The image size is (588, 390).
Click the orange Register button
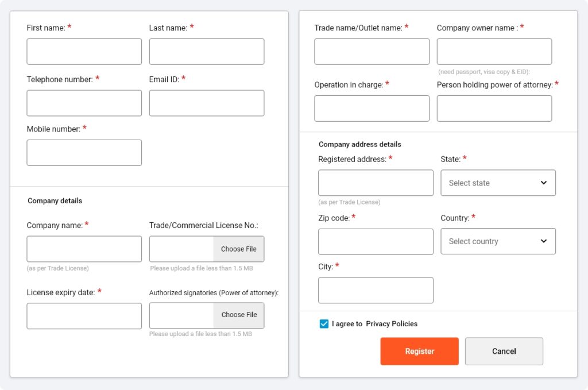click(419, 351)
